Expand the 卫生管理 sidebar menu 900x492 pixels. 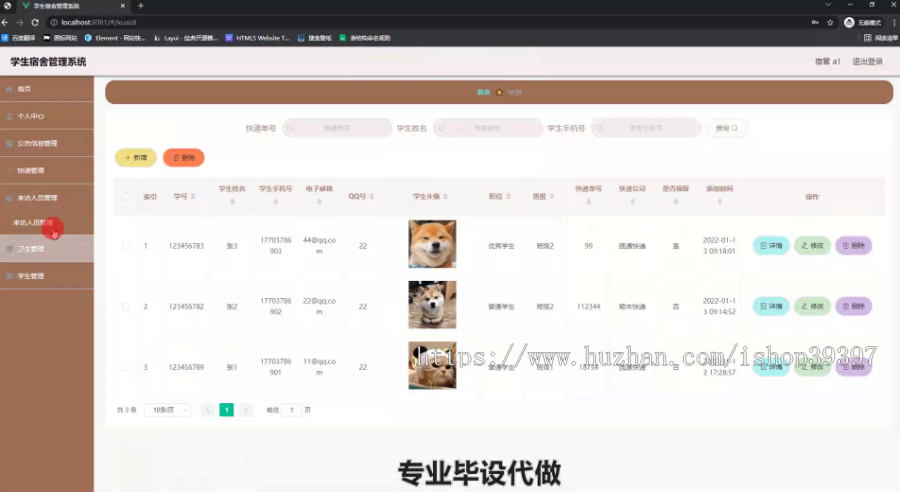point(46,249)
